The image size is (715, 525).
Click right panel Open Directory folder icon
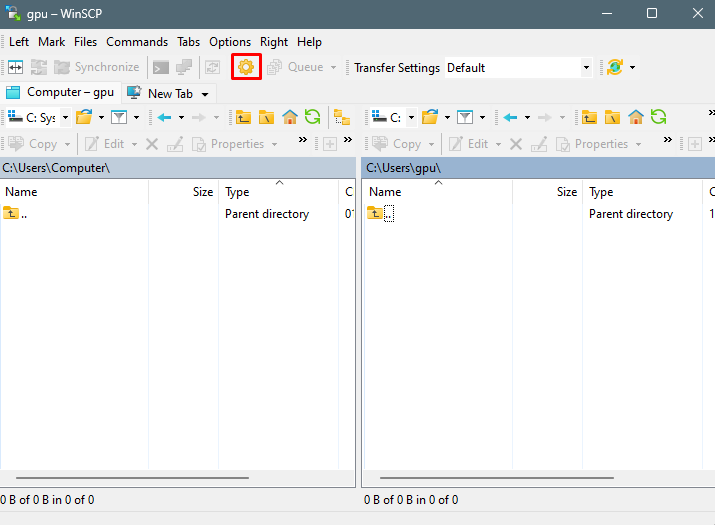click(x=430, y=117)
